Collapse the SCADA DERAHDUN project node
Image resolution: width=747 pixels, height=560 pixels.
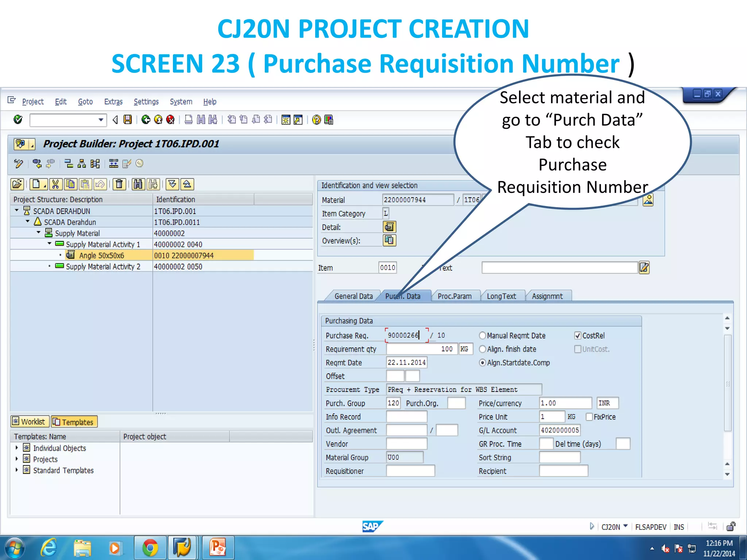17,211
